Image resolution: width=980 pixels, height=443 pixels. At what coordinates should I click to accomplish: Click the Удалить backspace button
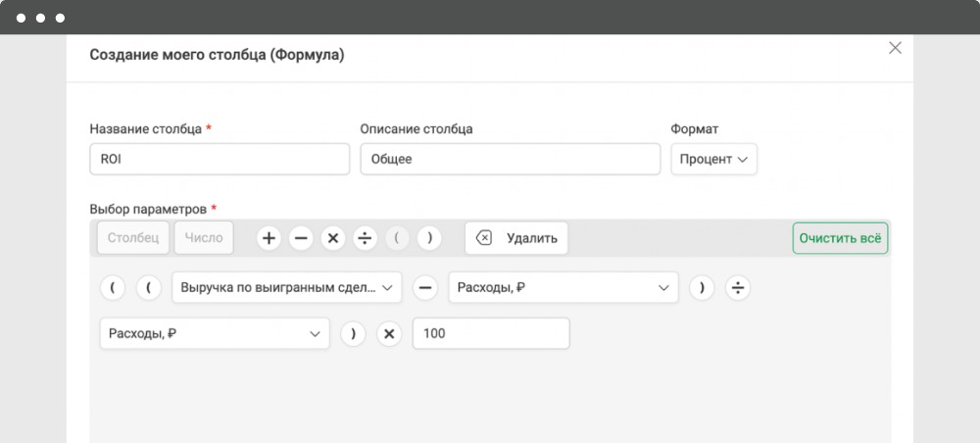pyautogui.click(x=516, y=238)
